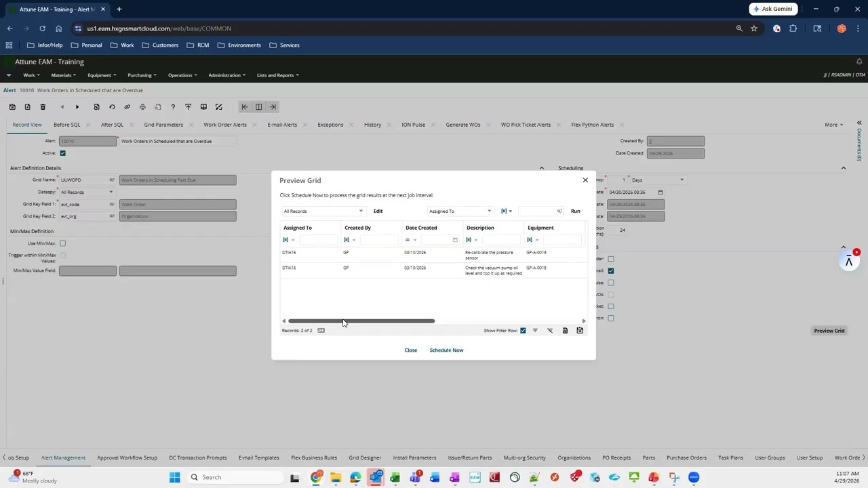Open the Date Created column filter operator
This screenshot has height=488, width=868.
[x=410, y=240]
